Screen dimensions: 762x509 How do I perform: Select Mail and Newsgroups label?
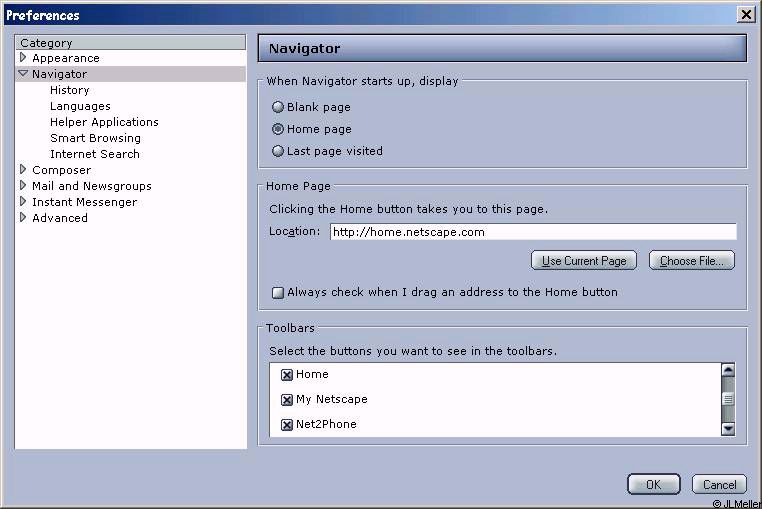91,186
